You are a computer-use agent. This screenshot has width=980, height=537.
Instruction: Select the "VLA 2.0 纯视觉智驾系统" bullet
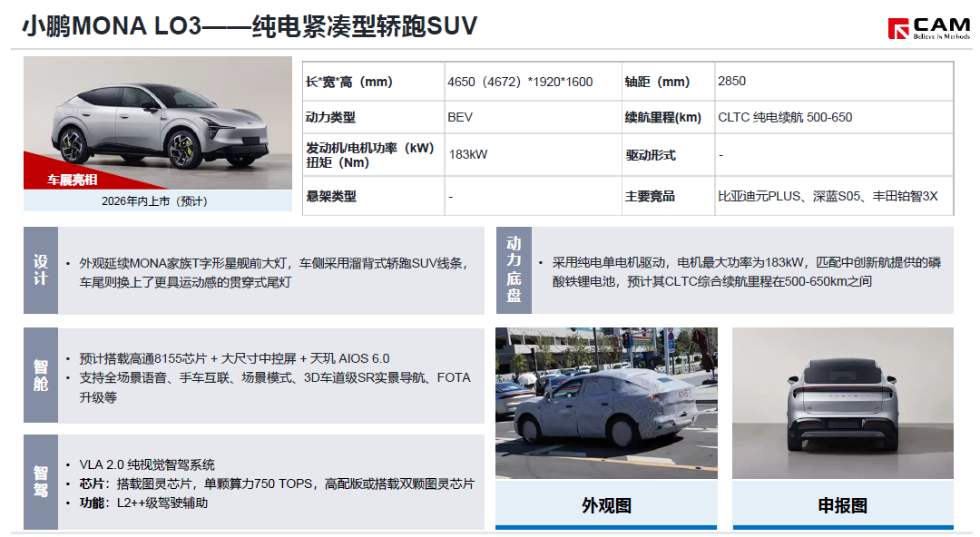[x=147, y=465]
